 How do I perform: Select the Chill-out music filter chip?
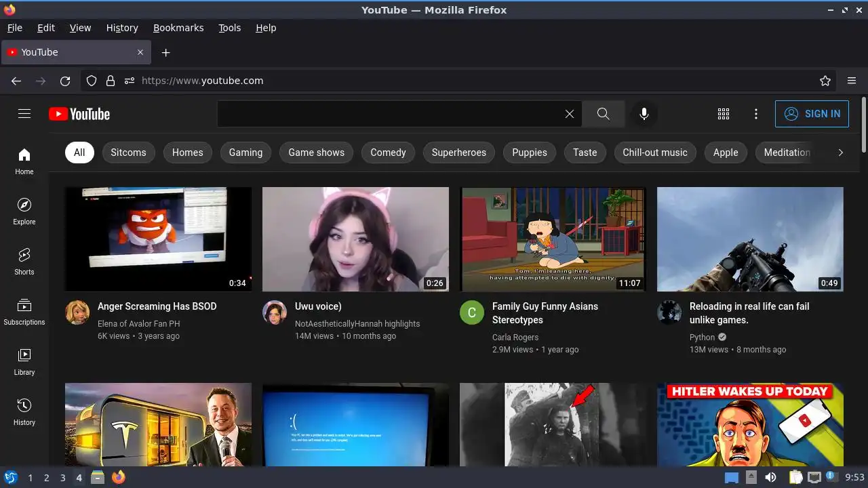point(655,152)
